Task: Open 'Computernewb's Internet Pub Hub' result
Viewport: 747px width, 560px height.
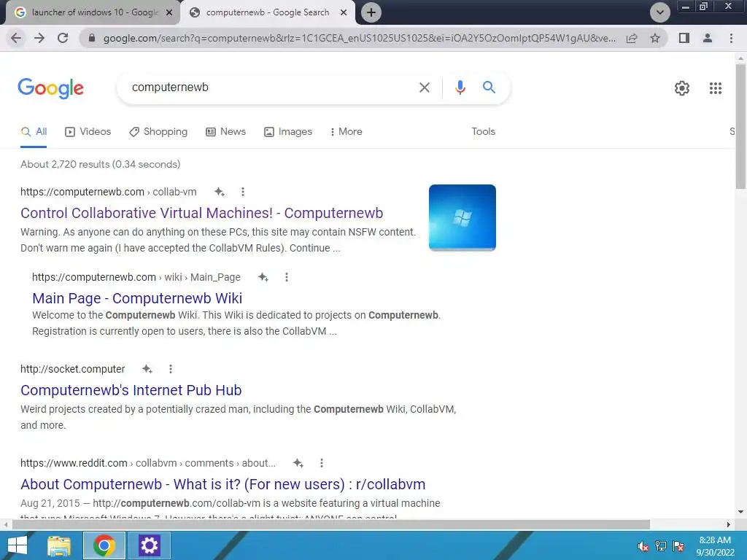Action: coord(131,390)
